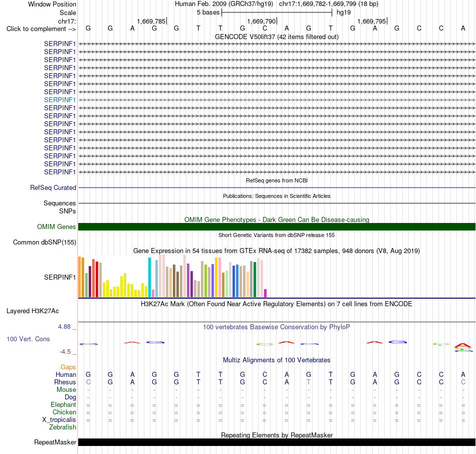Open 'Repeating Elements by RepeatMasker' track title

pyautogui.click(x=277, y=435)
